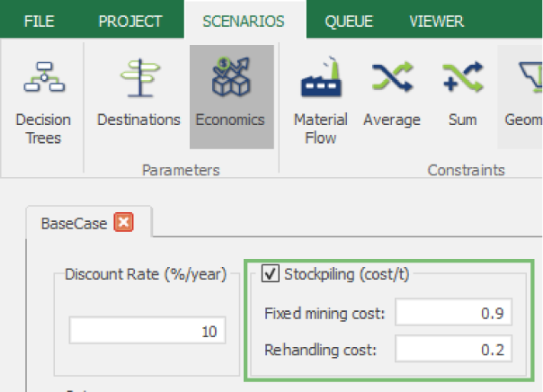
Task: Close the BaseCase scenario tab
Action: pos(124,222)
